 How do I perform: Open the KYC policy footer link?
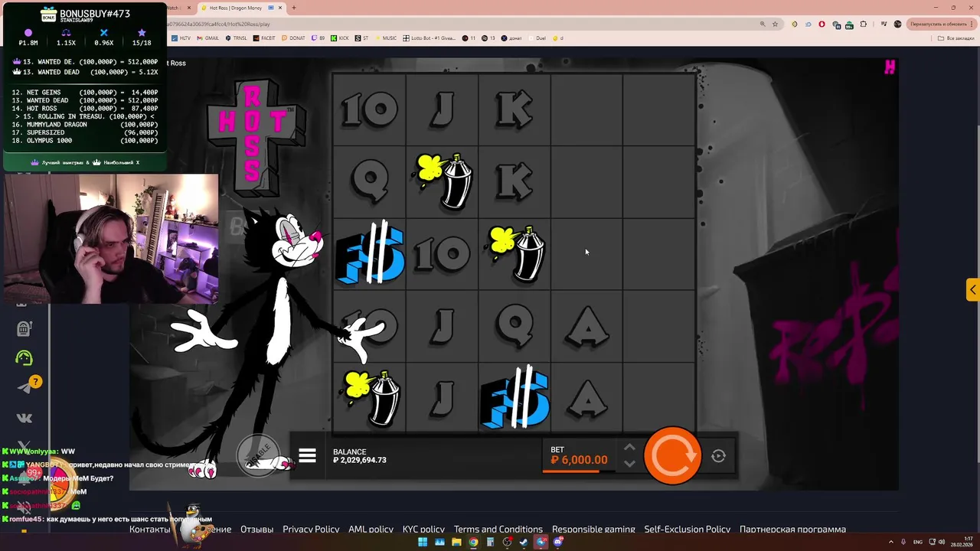pos(423,530)
